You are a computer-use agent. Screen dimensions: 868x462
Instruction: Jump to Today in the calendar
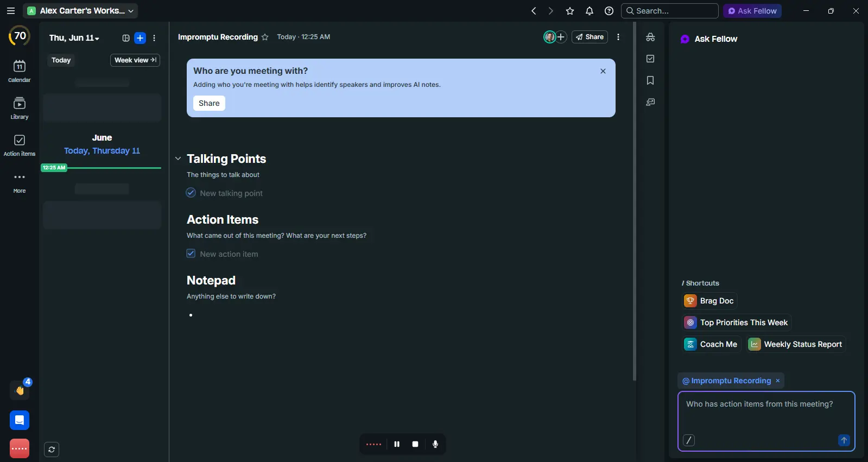coord(61,60)
